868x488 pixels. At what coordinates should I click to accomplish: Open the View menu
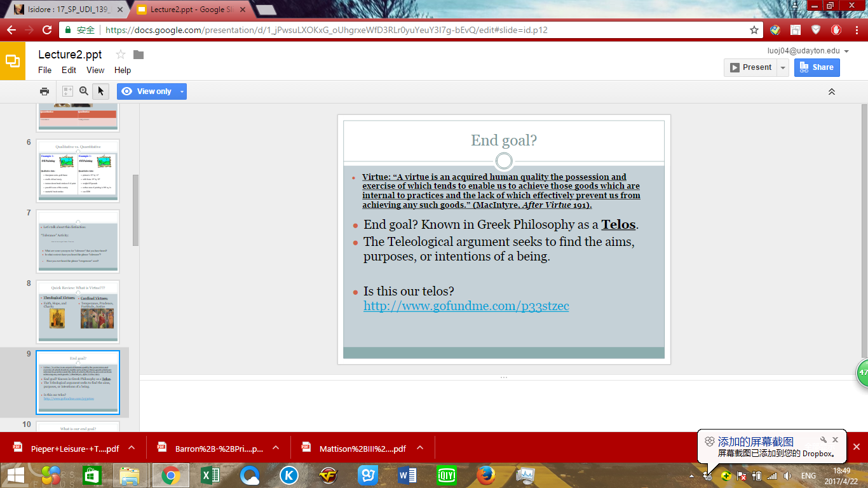[95, 70]
